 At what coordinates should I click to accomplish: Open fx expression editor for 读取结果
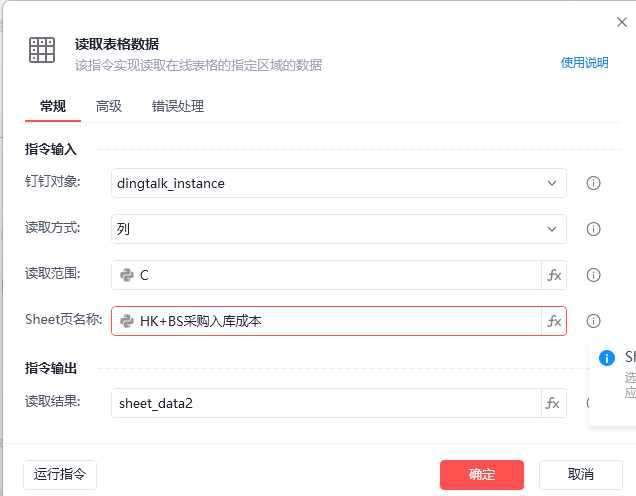click(554, 403)
